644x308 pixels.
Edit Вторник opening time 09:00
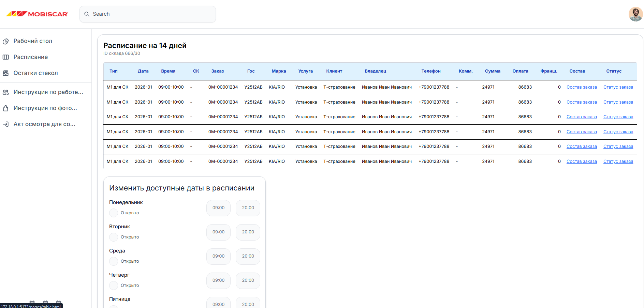click(218, 232)
